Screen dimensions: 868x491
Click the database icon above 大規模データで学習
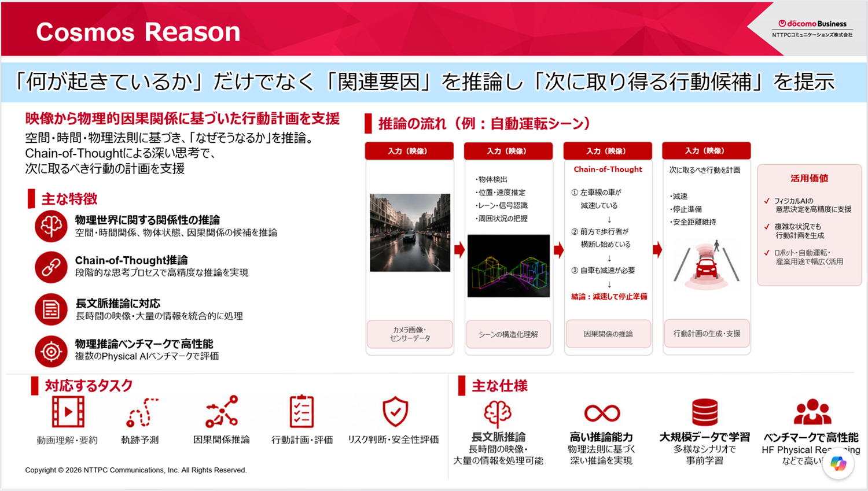705,412
